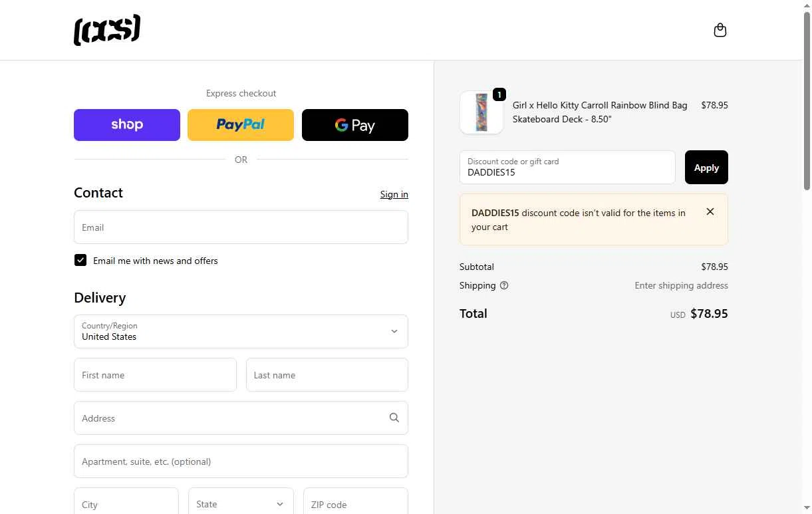The height and width of the screenshot is (514, 812).
Task: Click the address search magnifier icon
Action: (x=394, y=418)
